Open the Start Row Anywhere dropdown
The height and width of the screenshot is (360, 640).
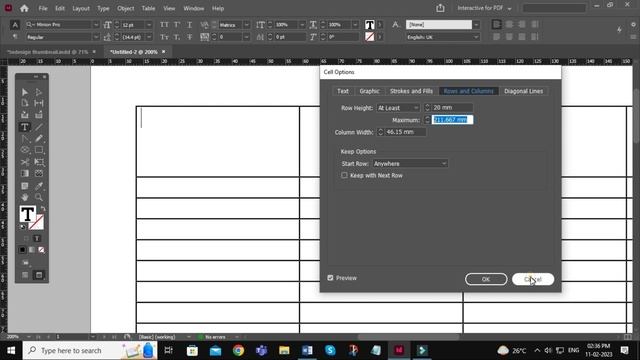[410, 164]
